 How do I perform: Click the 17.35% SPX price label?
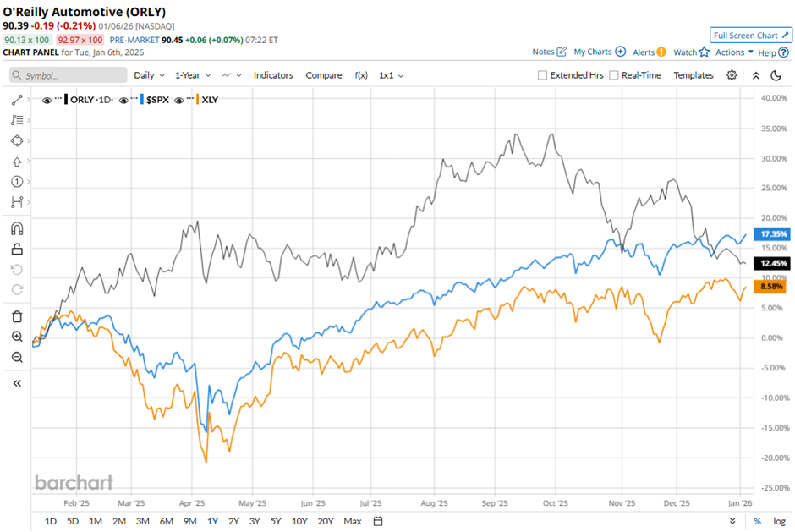[x=773, y=233]
